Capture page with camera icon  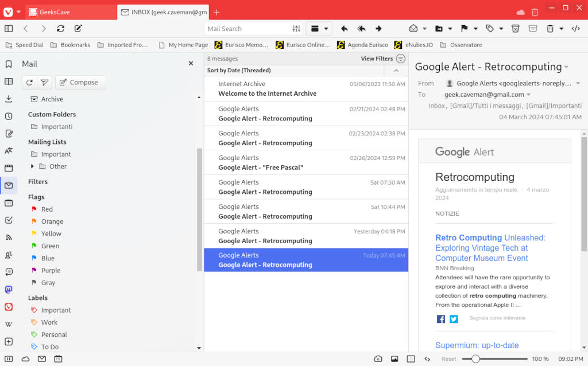point(378,359)
